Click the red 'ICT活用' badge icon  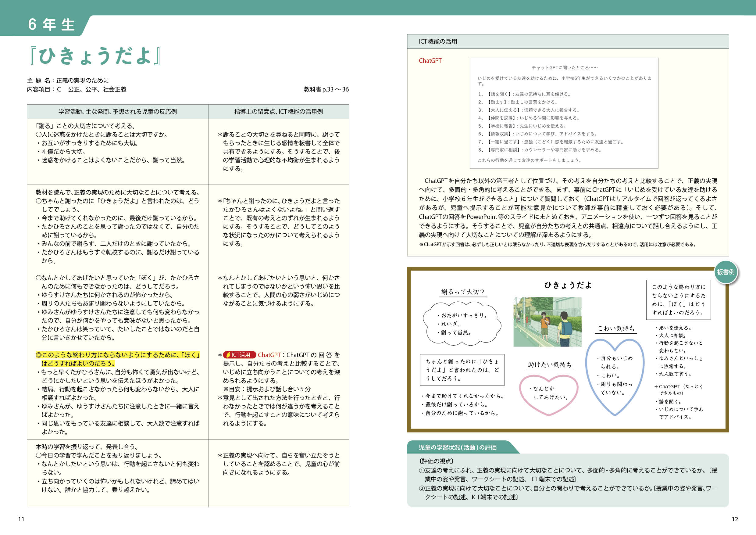(x=239, y=355)
